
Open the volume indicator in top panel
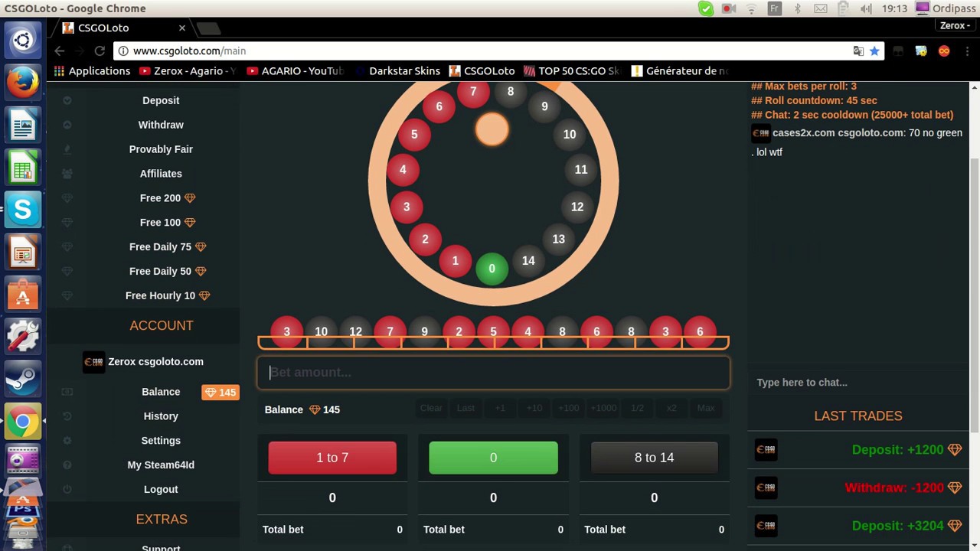(x=866, y=8)
